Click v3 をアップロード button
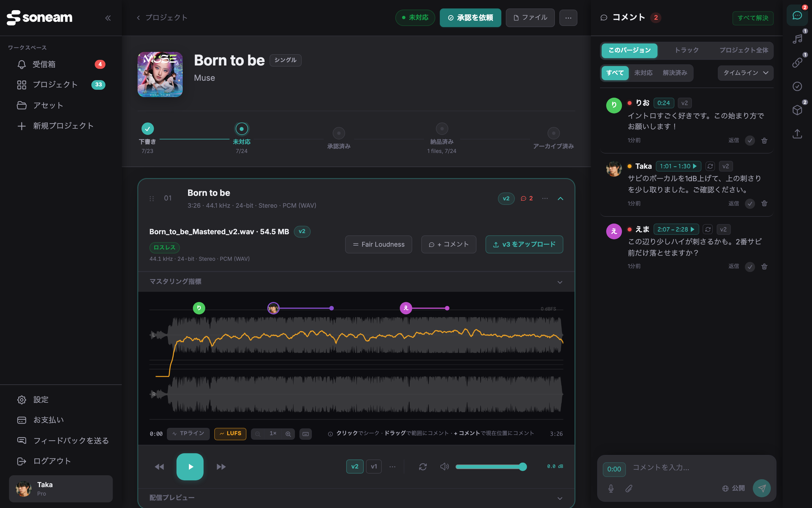 tap(524, 244)
